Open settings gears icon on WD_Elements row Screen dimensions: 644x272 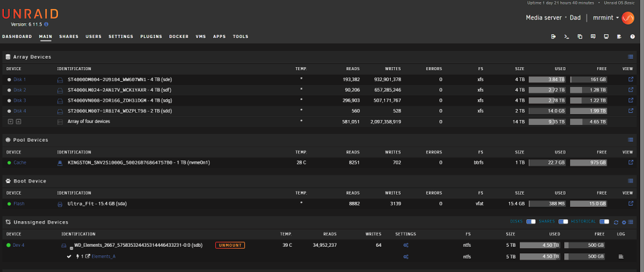406,246
